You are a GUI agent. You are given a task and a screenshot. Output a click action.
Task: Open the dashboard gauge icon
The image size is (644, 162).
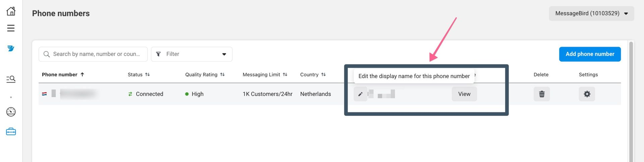11,112
